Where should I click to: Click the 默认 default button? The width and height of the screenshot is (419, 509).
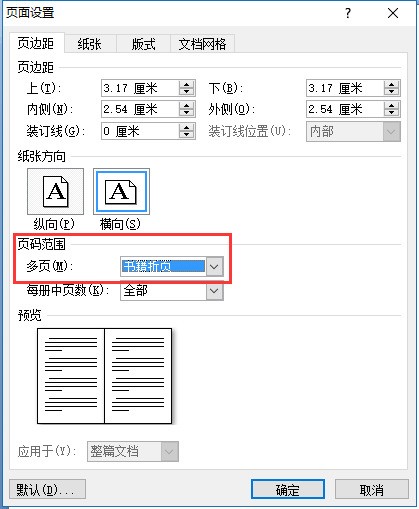[x=47, y=489]
